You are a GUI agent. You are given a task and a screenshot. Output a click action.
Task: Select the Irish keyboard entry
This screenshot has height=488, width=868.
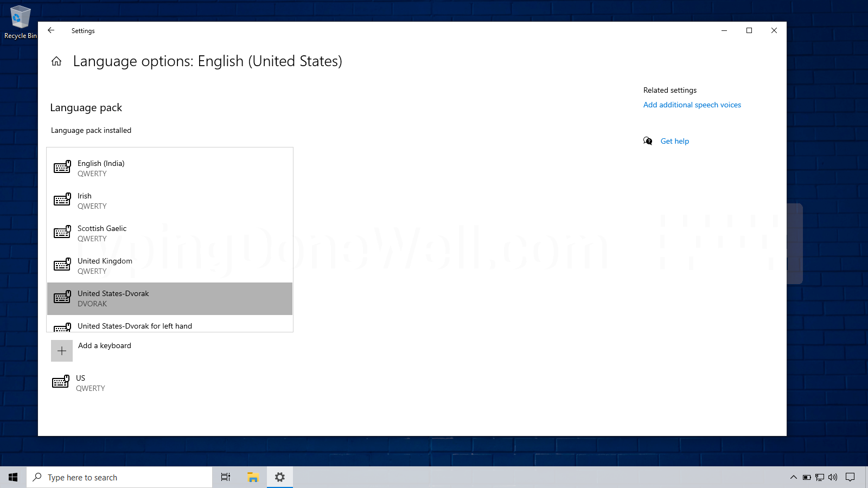(163, 201)
